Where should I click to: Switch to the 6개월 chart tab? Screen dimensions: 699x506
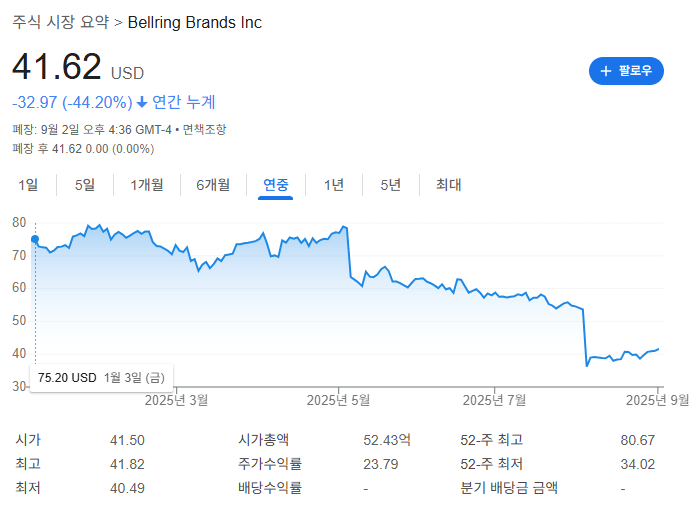(x=213, y=184)
